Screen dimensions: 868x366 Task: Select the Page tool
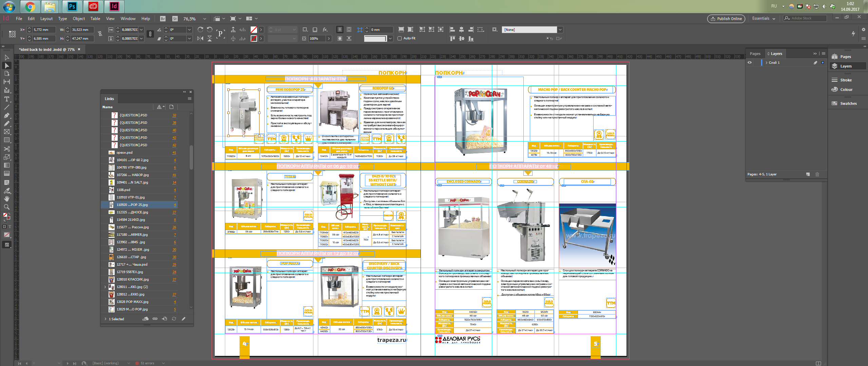click(x=6, y=74)
